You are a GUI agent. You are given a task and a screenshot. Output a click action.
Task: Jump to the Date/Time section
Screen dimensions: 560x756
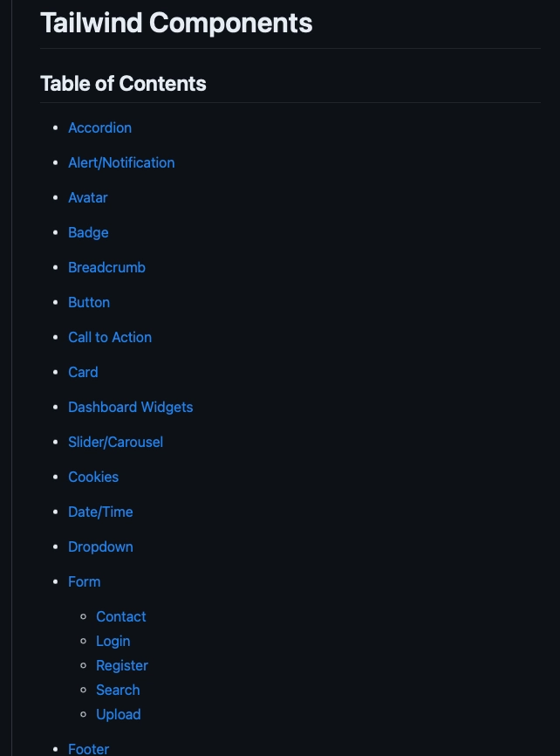click(x=100, y=512)
